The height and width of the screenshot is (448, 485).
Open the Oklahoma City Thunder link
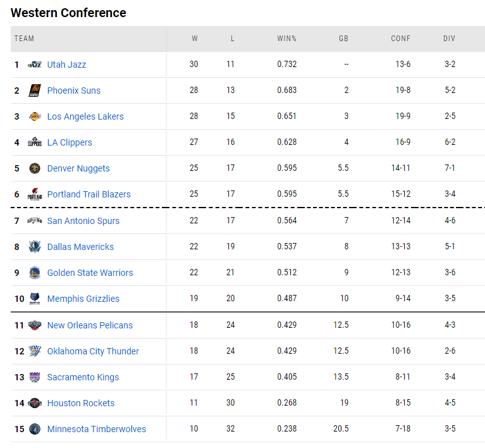pyautogui.click(x=93, y=351)
